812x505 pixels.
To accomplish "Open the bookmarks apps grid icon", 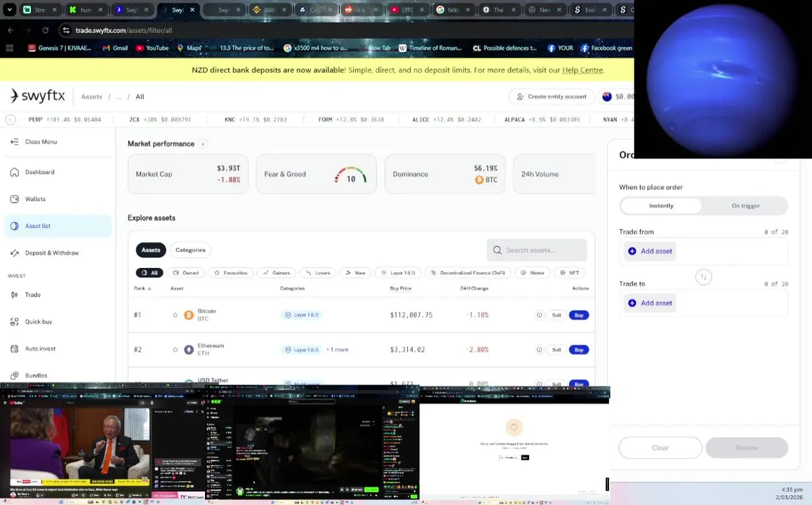I will 9,48.
